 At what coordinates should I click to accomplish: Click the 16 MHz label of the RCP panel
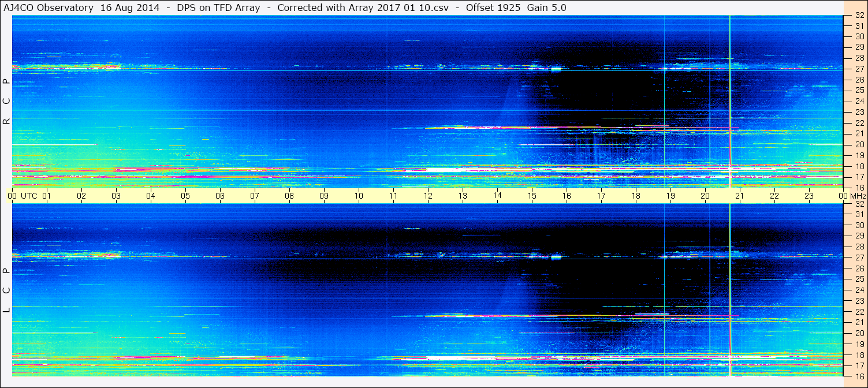pos(859,187)
